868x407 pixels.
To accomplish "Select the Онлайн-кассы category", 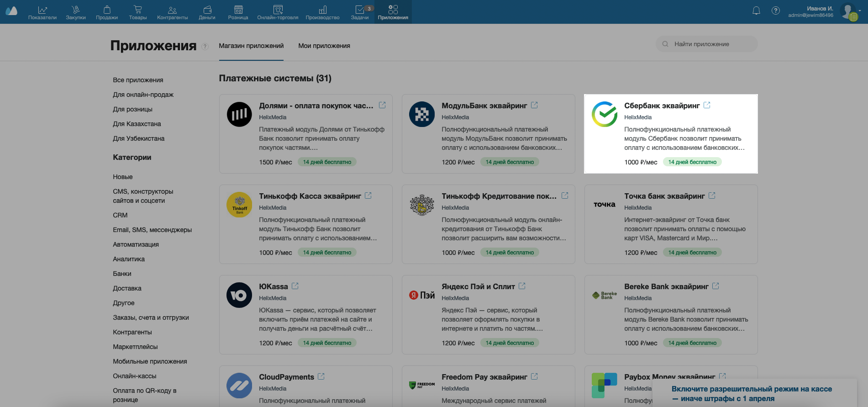I will coord(135,376).
